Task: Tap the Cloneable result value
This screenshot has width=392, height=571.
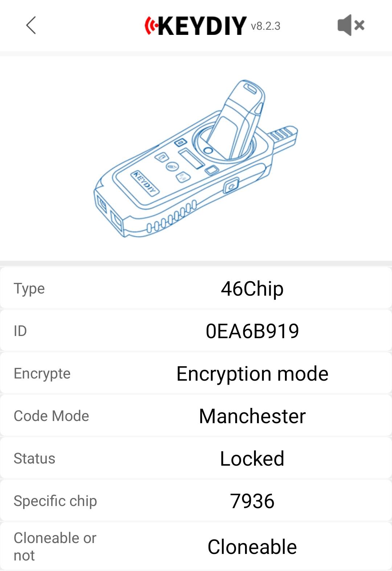Action: click(252, 547)
